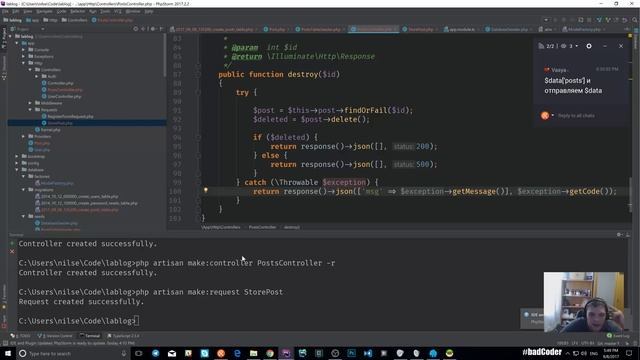Click the Windows Start button
Screen dimensions: 640x360
pyautogui.click(x=8, y=353)
